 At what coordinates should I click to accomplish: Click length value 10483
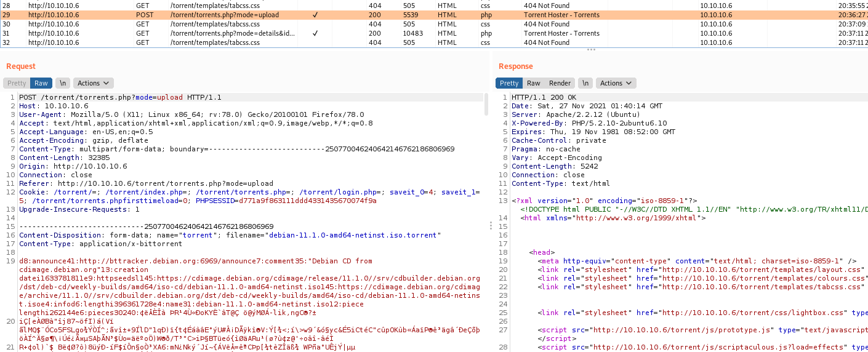(414, 33)
